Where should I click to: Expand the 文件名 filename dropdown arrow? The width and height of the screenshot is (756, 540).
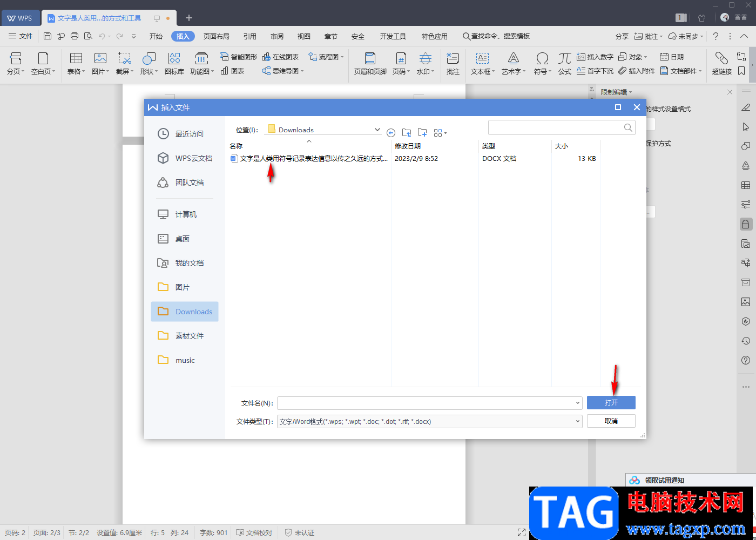pos(578,403)
